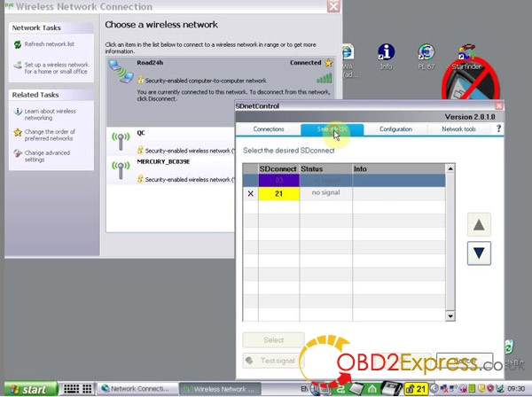This screenshot has height=397, width=532.
Task: Click the PL 67 desktop shortcut
Action: [x=425, y=55]
